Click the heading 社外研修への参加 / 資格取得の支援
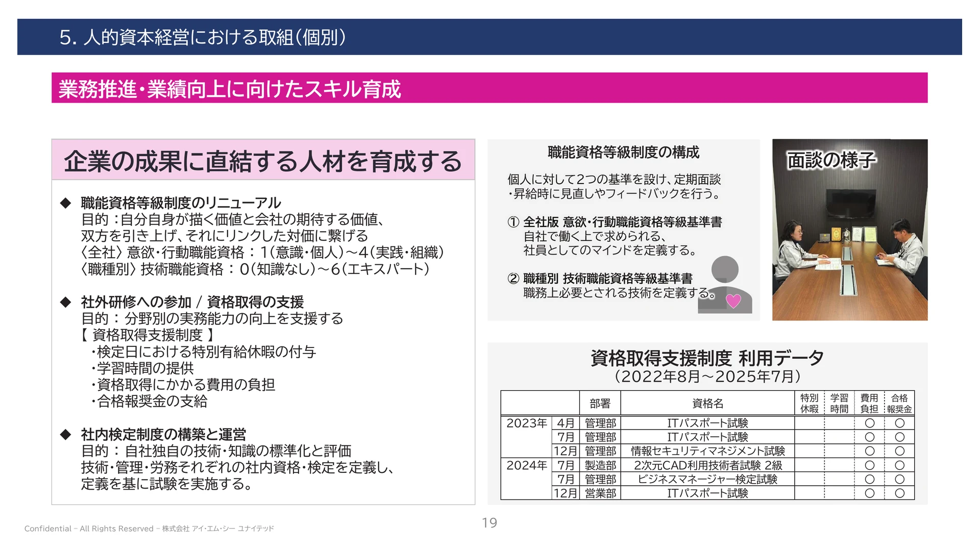Image resolution: width=980 pixels, height=551 pixels. click(x=192, y=302)
